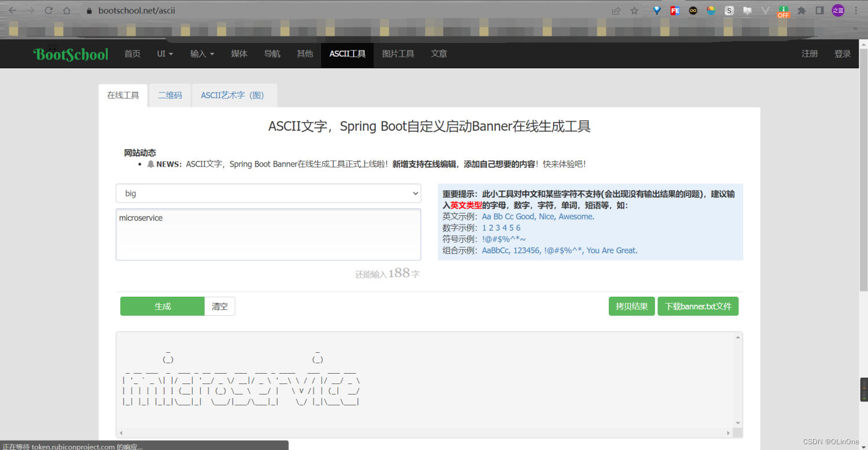Switch to the 在线工具 tab
This screenshot has width=868, height=450.
pyautogui.click(x=123, y=95)
